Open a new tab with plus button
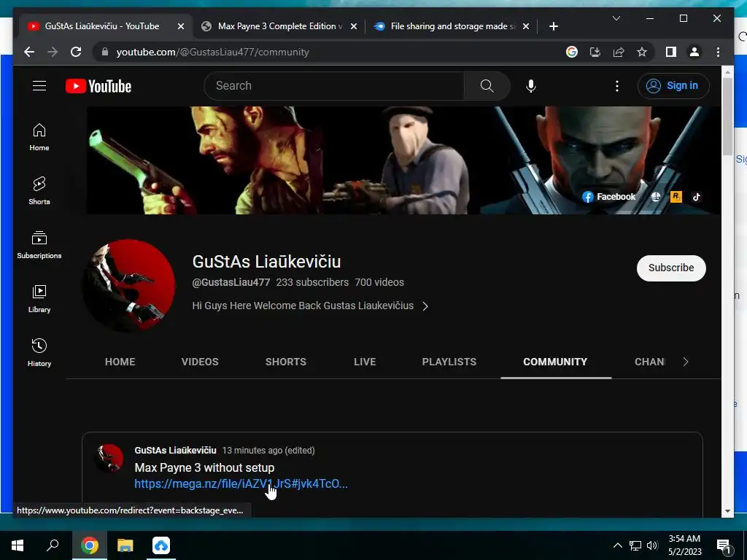The image size is (747, 560). tap(553, 26)
